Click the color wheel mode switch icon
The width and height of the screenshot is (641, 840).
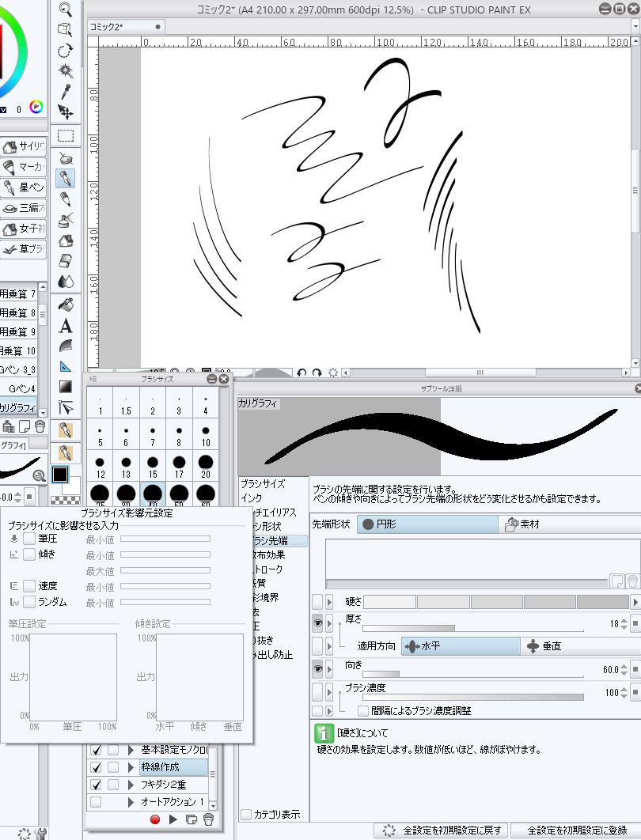point(36,107)
